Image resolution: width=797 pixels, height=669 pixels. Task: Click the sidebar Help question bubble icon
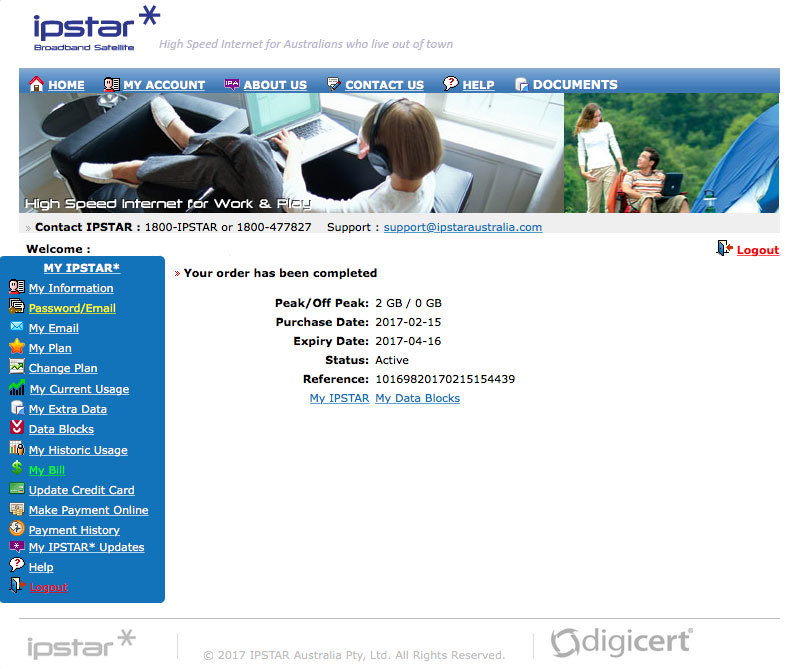17,565
